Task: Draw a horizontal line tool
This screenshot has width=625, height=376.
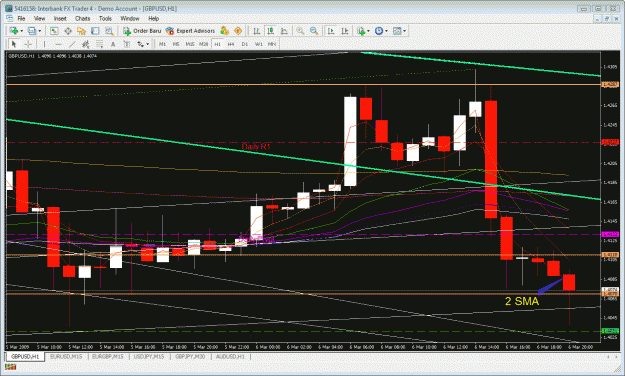Action: 59,44
